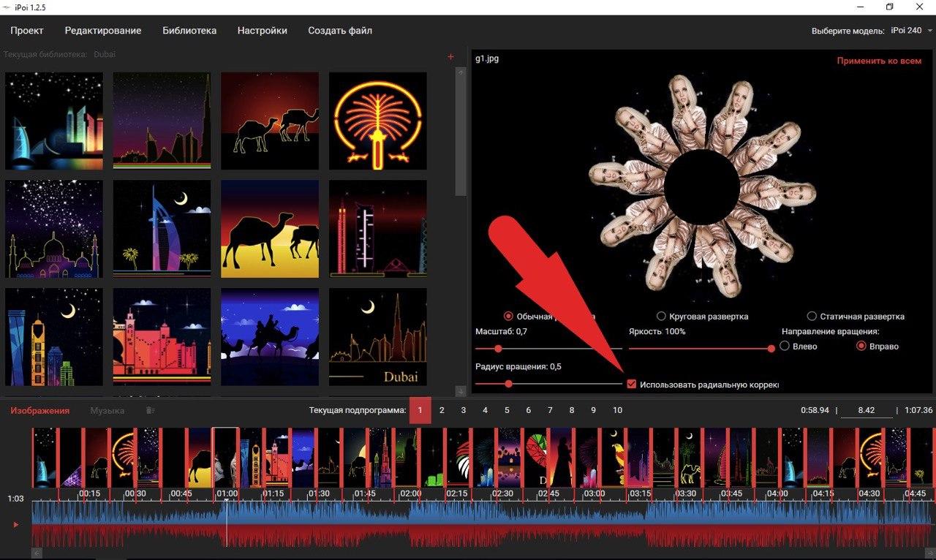
Task: Click the timeline scrollbar left arrow
Action: coord(36,553)
